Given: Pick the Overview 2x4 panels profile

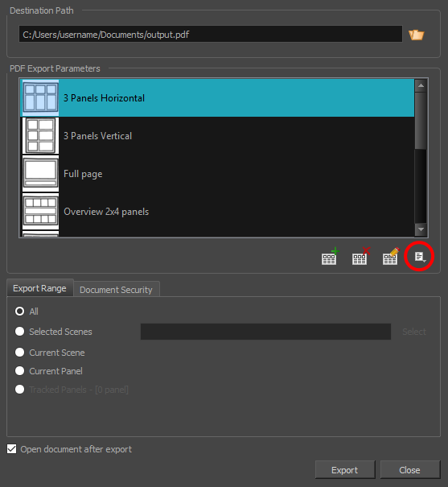Looking at the screenshot, I should click(218, 212).
